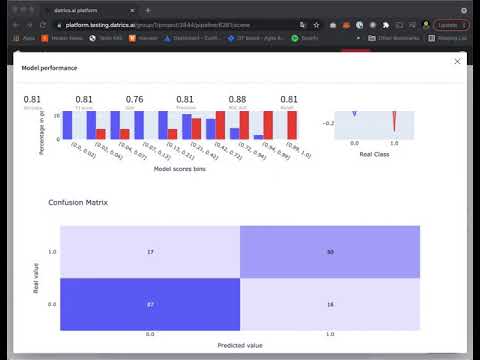Click the 0.76 Gini metric value
480x360 pixels.
(x=134, y=99)
